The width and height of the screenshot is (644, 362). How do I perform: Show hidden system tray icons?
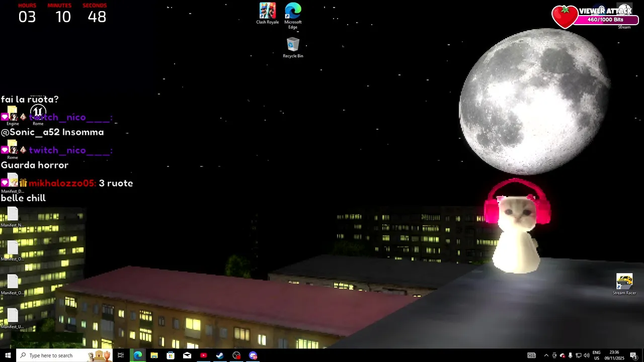coord(546,355)
